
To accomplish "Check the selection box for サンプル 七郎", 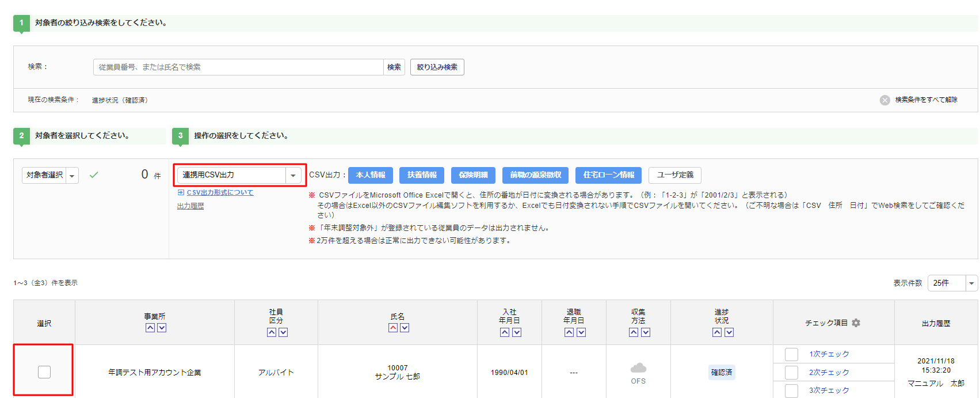I will 44,372.
